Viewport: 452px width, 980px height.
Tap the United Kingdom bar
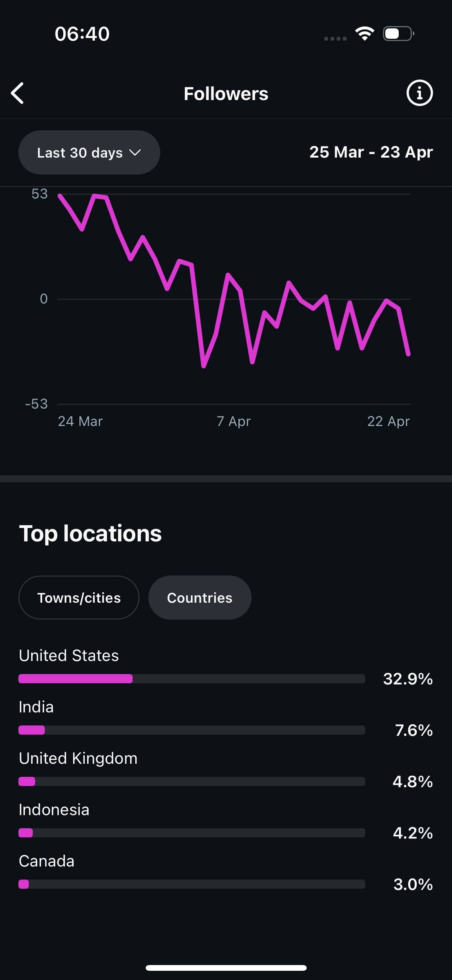[192, 781]
